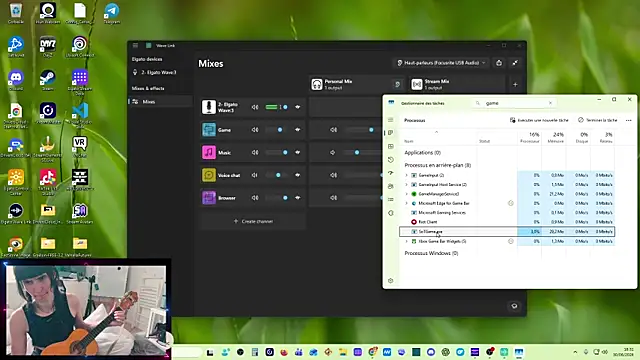Click the Personal Mix monitor ear icon
The image size is (640, 360).
397,84
